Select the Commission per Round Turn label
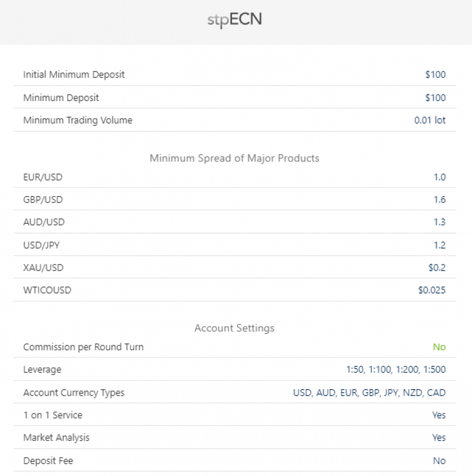472x476 pixels. pyautogui.click(x=83, y=347)
